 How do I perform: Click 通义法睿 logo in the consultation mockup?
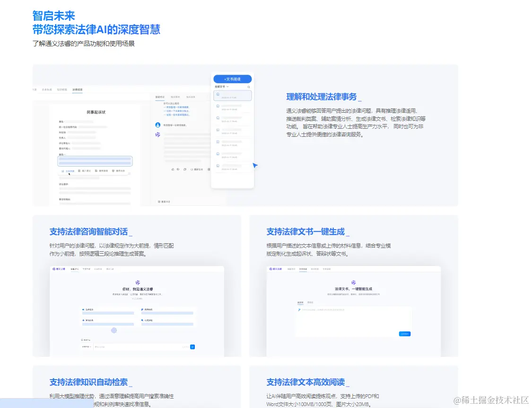59,269
